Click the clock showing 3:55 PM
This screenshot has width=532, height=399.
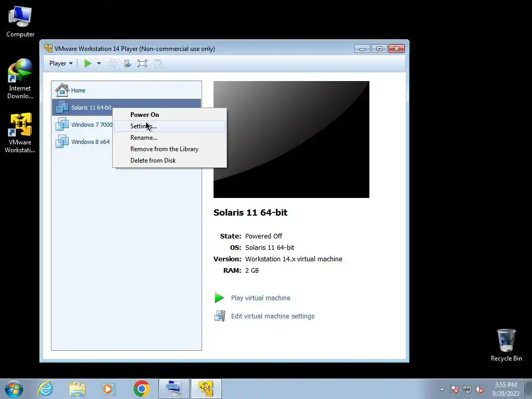click(x=506, y=389)
